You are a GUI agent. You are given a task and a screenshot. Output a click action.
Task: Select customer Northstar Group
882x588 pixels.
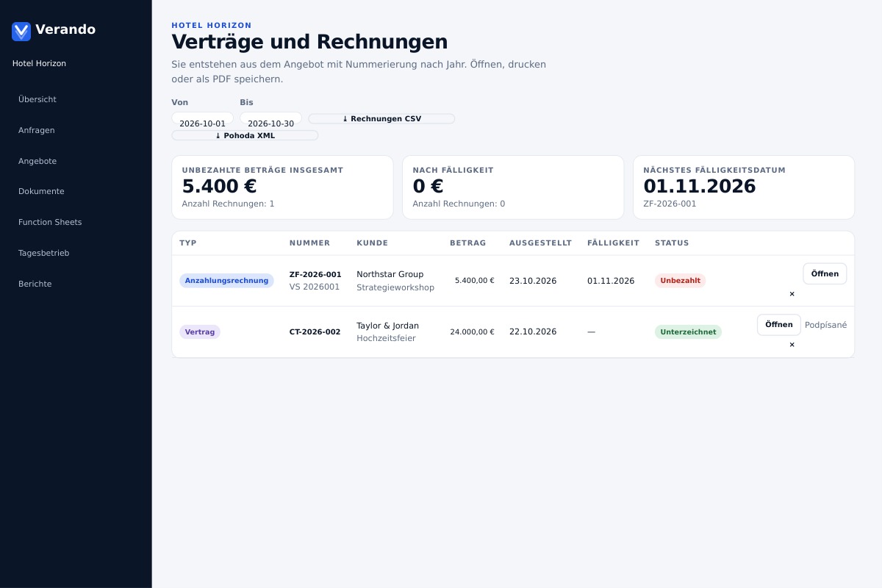(x=390, y=274)
